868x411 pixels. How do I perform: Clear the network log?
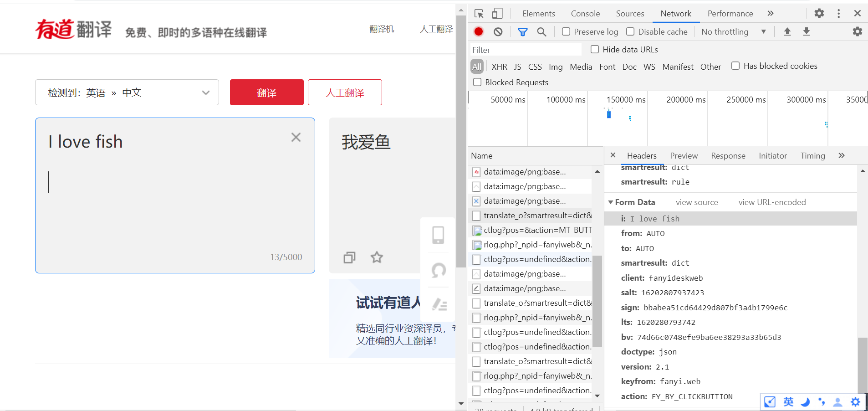[x=498, y=31]
